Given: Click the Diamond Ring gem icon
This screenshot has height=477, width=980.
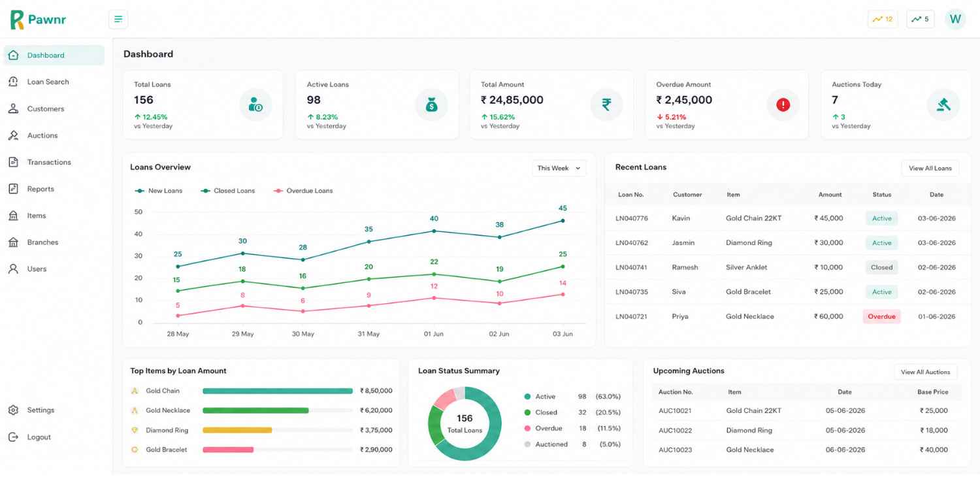Looking at the screenshot, I should pyautogui.click(x=135, y=430).
